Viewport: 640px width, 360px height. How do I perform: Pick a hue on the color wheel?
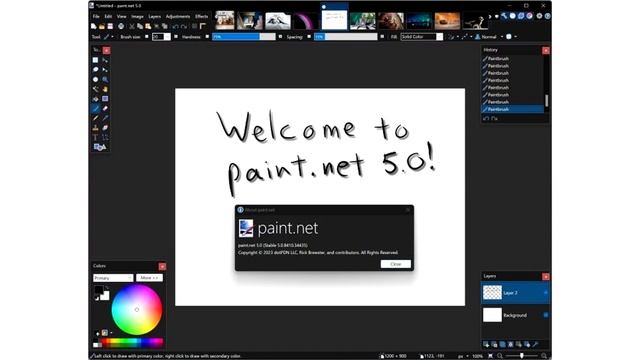(137, 310)
